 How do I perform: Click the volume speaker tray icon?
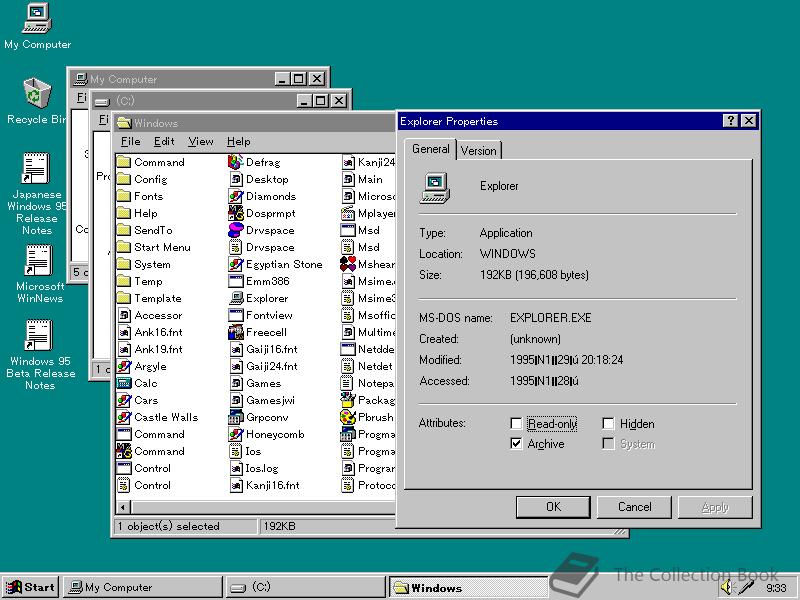coord(726,587)
